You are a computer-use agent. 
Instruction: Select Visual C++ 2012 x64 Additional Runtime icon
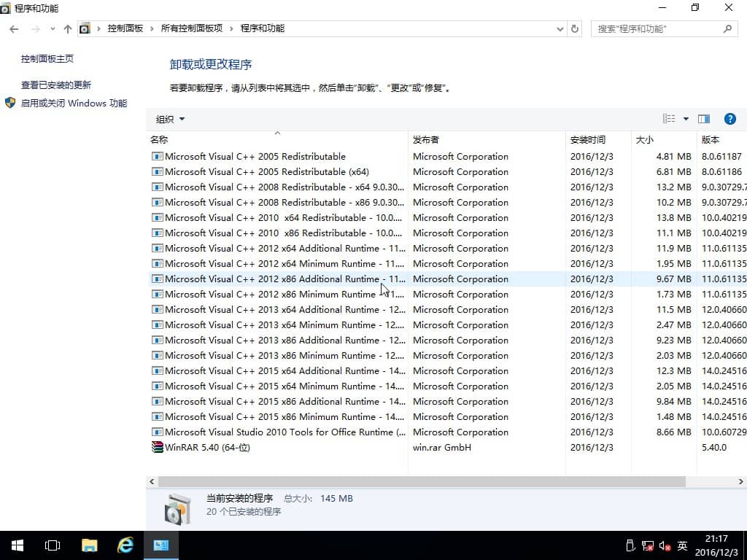point(158,248)
